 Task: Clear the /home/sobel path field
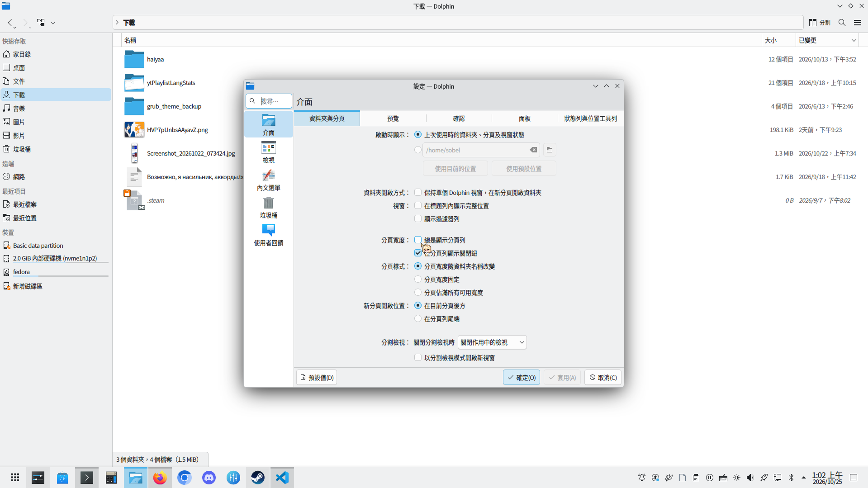tap(534, 150)
